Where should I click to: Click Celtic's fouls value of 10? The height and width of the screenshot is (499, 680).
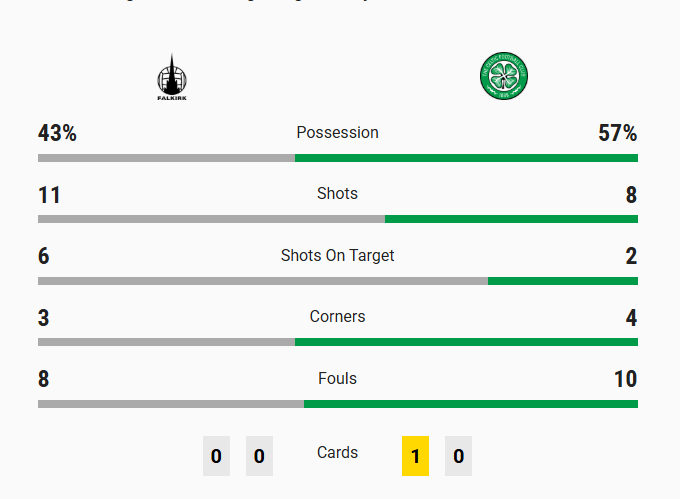point(625,380)
